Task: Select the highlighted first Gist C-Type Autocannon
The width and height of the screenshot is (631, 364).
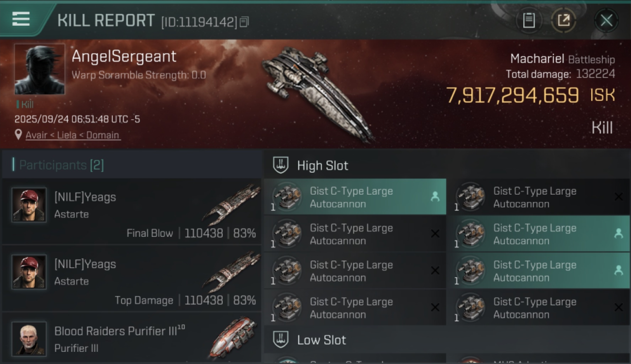Action: coord(355,197)
